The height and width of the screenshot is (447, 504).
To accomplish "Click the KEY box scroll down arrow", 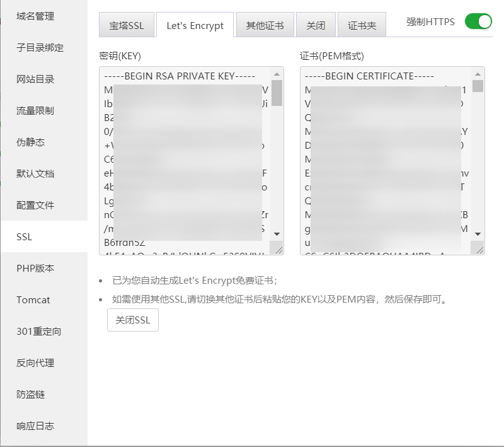I will pos(277,234).
